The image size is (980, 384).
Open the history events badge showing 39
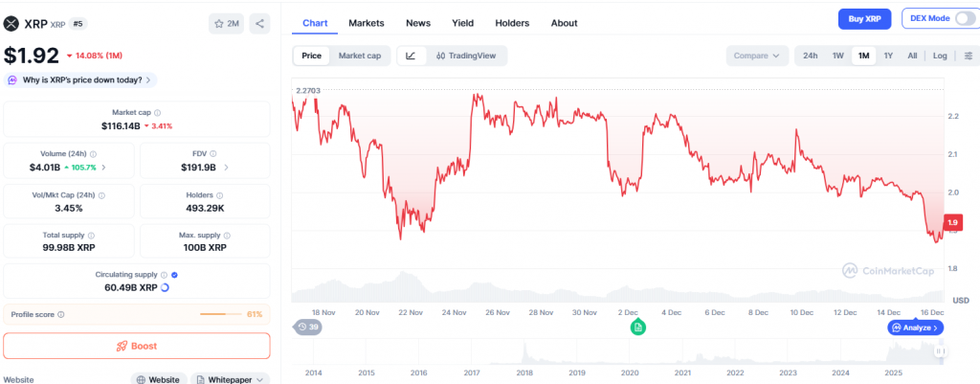click(x=308, y=328)
